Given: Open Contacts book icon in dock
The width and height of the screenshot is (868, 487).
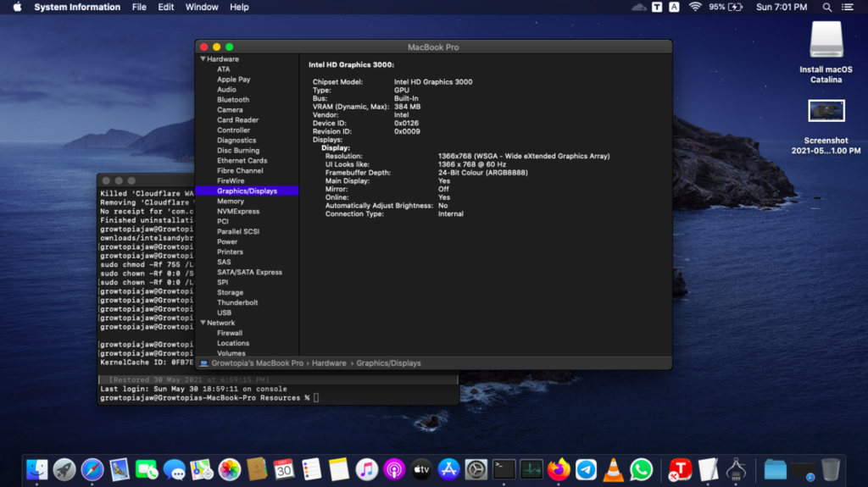Looking at the screenshot, I should 256,470.
